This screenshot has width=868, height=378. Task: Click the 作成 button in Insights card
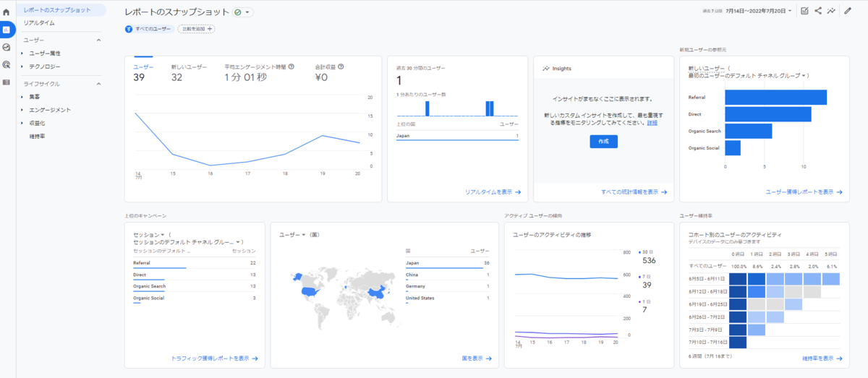(x=603, y=142)
